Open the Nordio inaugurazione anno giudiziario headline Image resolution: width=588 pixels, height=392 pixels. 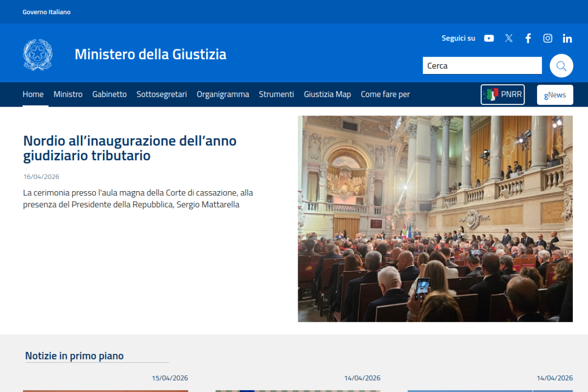coord(130,148)
